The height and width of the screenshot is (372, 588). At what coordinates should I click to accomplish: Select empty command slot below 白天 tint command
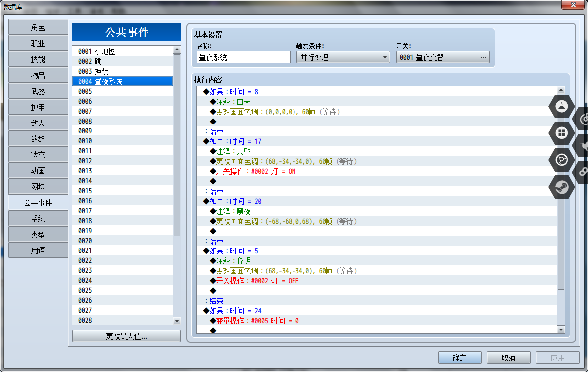click(x=377, y=122)
